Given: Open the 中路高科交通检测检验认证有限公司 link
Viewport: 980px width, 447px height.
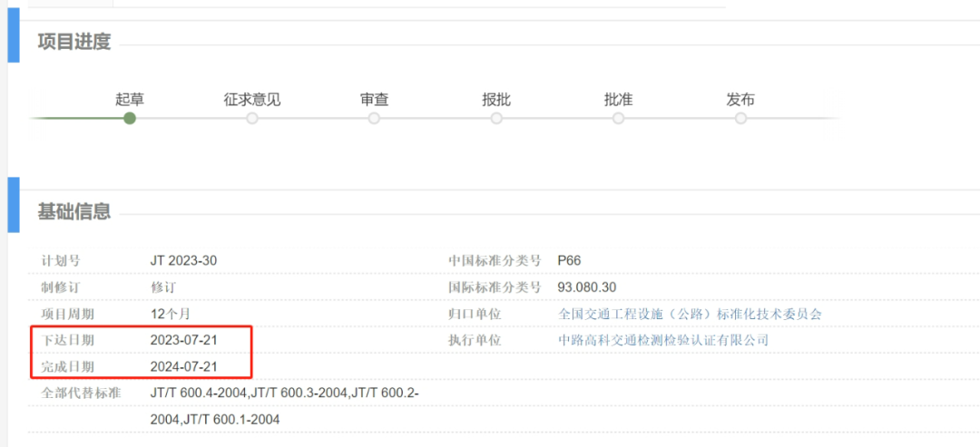Looking at the screenshot, I should point(662,340).
